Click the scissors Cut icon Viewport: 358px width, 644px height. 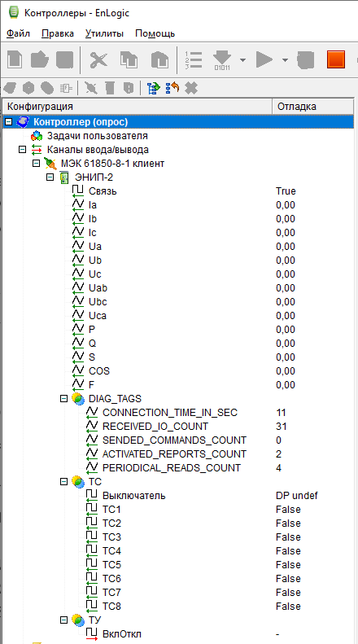98,60
